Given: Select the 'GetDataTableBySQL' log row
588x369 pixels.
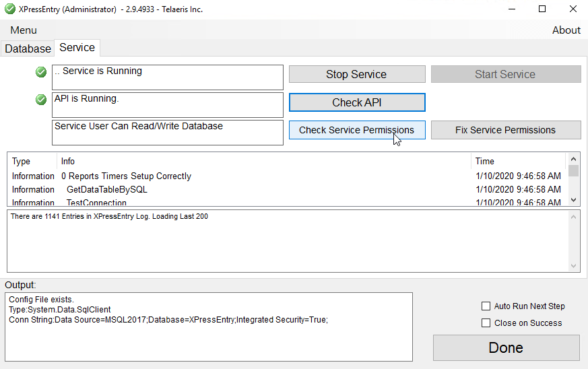Looking at the screenshot, I should 286,189.
